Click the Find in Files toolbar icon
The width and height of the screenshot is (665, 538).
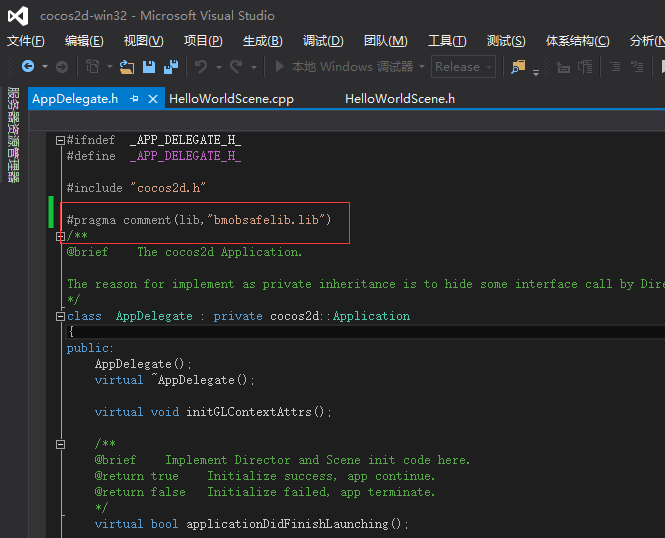point(518,67)
